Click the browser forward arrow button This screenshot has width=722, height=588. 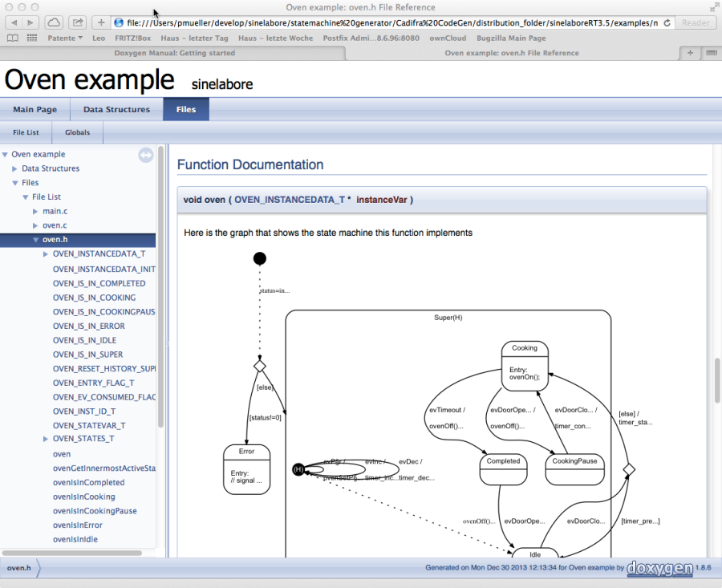(30, 22)
